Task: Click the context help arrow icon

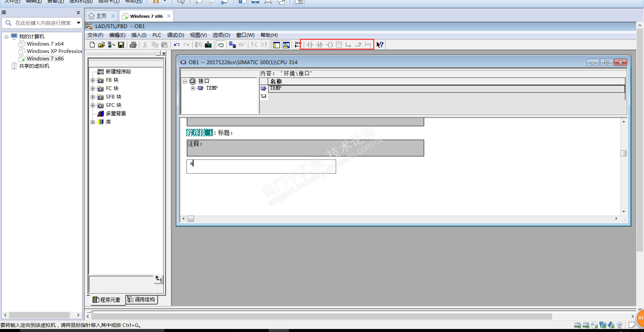Action: [x=380, y=45]
